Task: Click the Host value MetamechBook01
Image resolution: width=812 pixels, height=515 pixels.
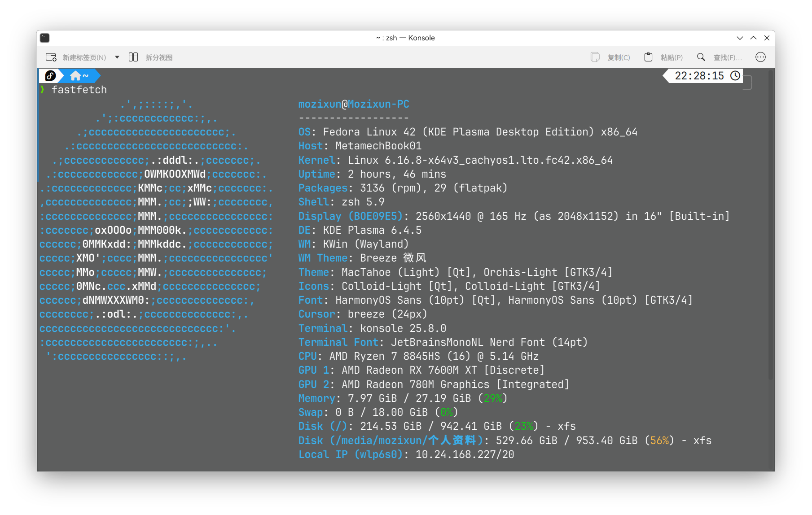Action: point(378,146)
